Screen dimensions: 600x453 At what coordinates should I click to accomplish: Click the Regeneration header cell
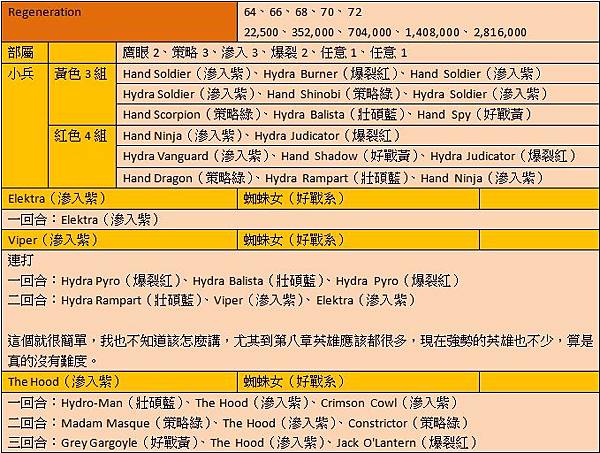tap(119, 22)
